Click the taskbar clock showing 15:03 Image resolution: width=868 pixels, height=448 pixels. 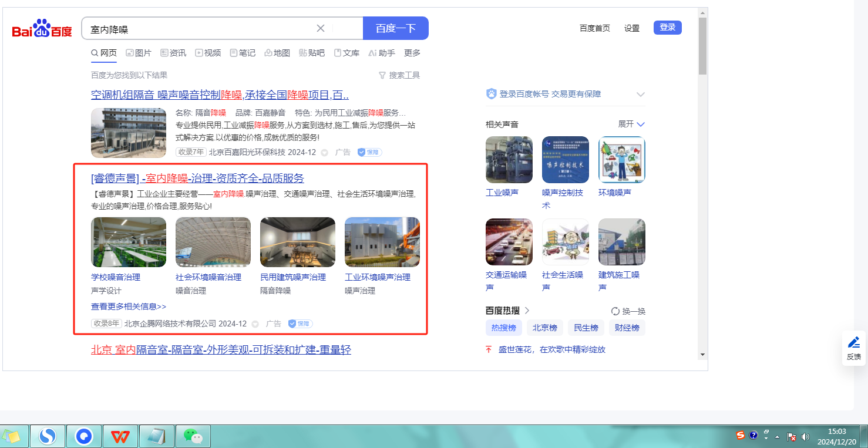pyautogui.click(x=836, y=436)
